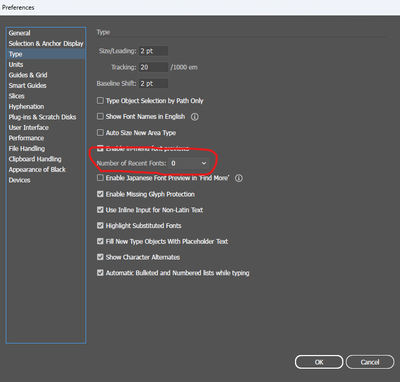
Task: Click the OK button
Action: (x=319, y=362)
